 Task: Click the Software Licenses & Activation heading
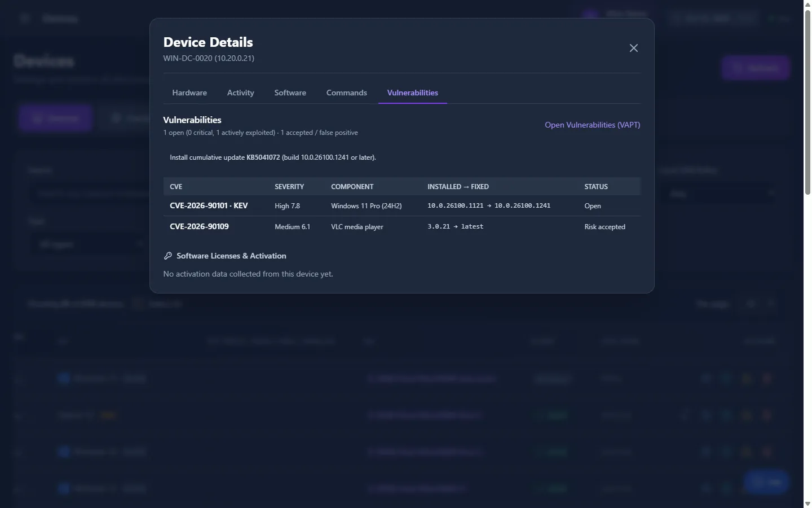click(x=231, y=256)
